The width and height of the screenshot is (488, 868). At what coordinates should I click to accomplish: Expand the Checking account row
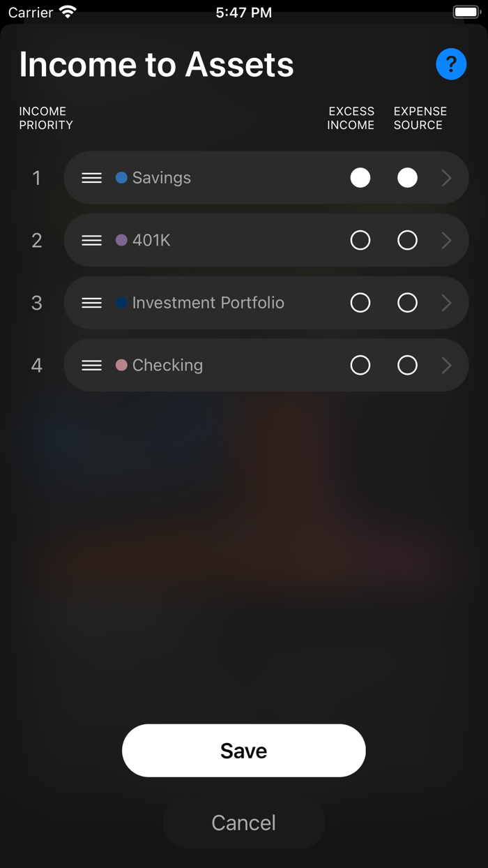[x=446, y=365]
